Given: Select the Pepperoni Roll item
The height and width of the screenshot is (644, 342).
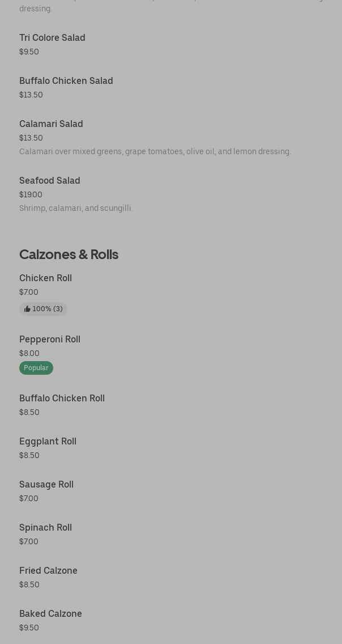Looking at the screenshot, I should (50, 339).
